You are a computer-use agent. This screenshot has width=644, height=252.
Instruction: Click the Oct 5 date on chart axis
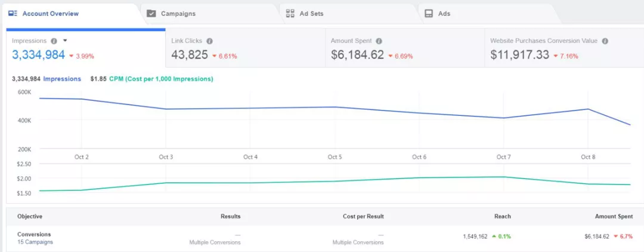335,157
